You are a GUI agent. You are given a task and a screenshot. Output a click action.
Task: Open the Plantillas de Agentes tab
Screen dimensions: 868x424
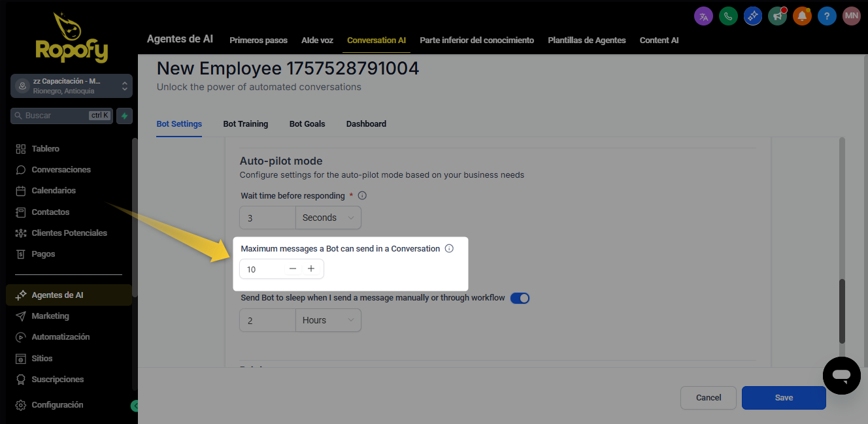586,41
